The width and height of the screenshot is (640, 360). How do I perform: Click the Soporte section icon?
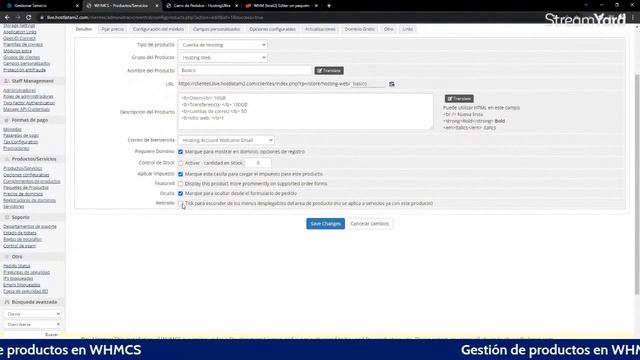(7, 218)
